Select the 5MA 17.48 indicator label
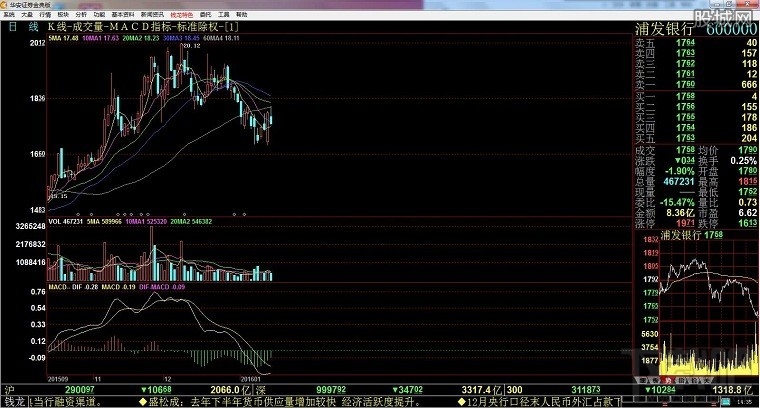This screenshot has width=760, height=408. coord(63,38)
